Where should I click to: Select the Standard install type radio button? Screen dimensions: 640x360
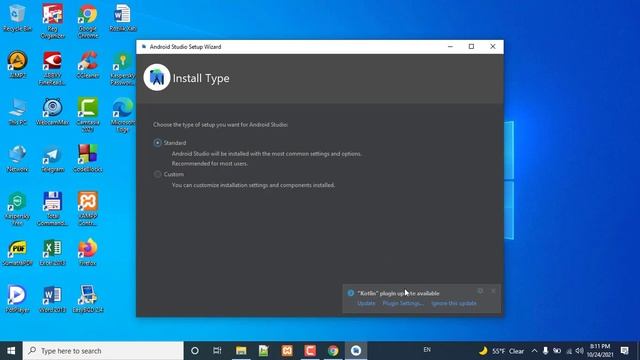click(x=158, y=143)
